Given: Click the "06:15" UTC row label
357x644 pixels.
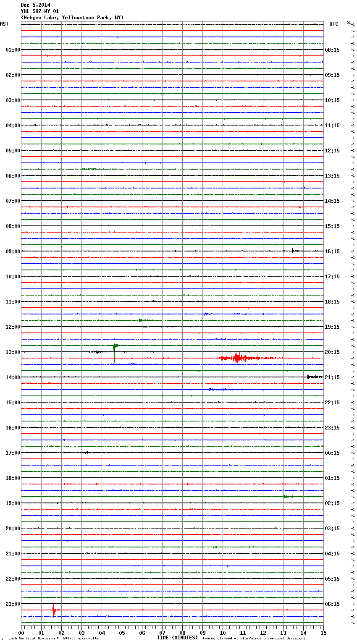Looking at the screenshot, I should tap(332, 604).
